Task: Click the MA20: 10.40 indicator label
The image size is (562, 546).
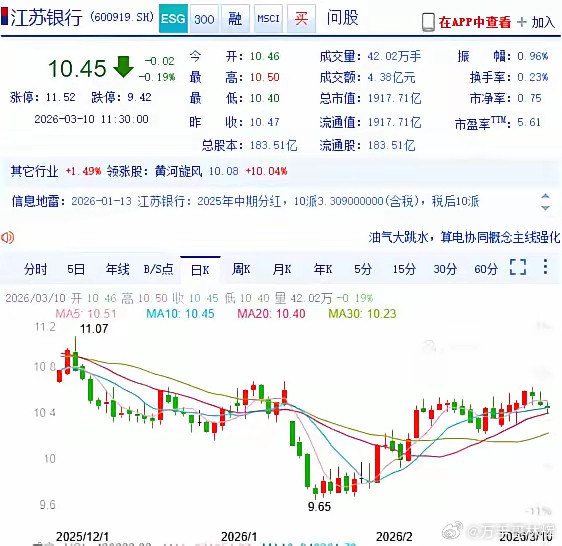Action: pyautogui.click(x=271, y=314)
